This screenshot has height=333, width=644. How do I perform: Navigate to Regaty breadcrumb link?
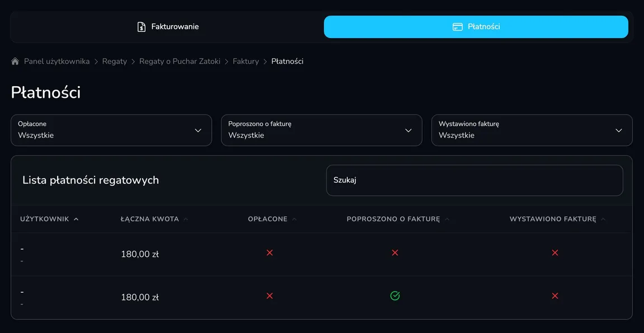pyautogui.click(x=115, y=61)
